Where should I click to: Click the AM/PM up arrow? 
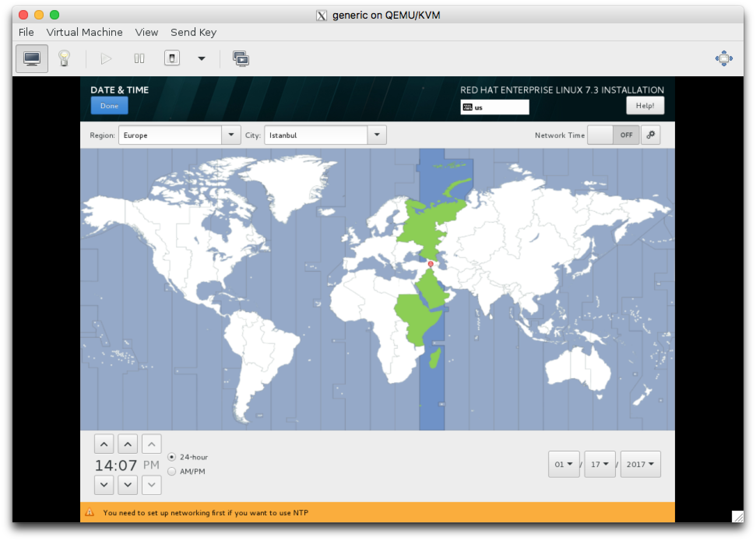click(x=152, y=444)
